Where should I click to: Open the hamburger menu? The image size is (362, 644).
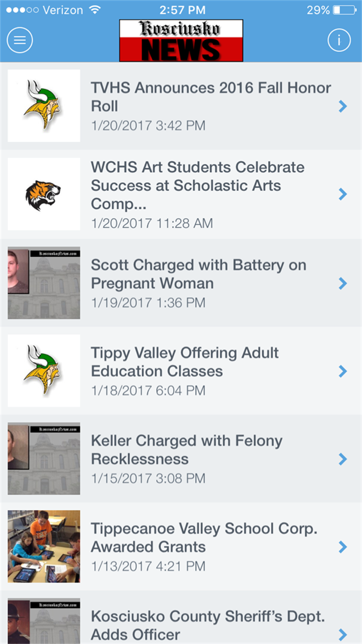point(20,40)
